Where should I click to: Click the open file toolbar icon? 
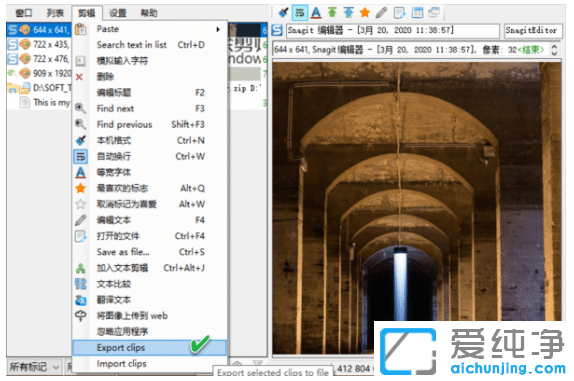(399, 13)
